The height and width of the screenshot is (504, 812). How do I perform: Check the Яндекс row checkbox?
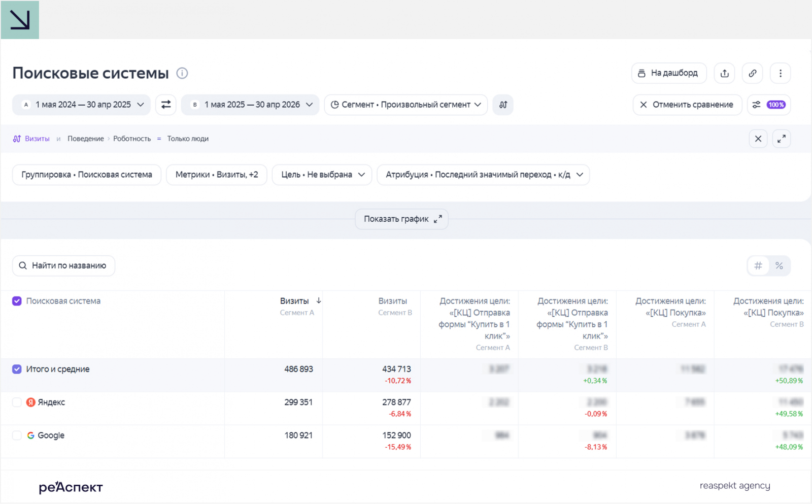[x=17, y=402]
